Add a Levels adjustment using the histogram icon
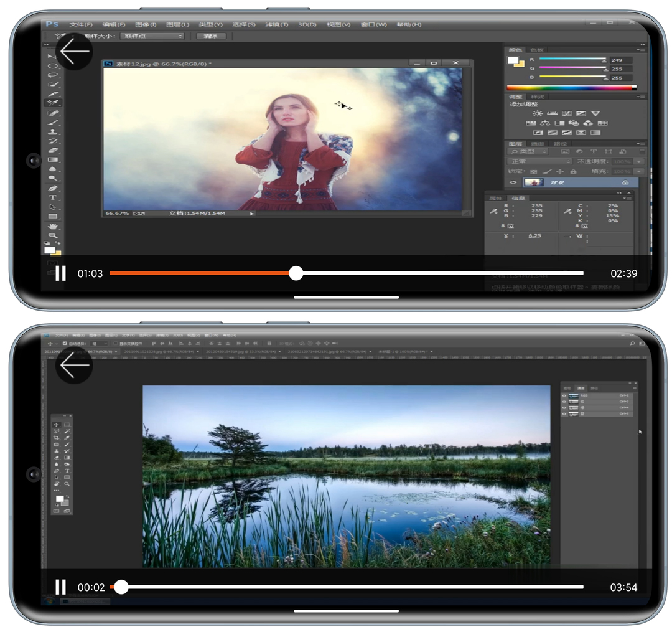 [553, 113]
